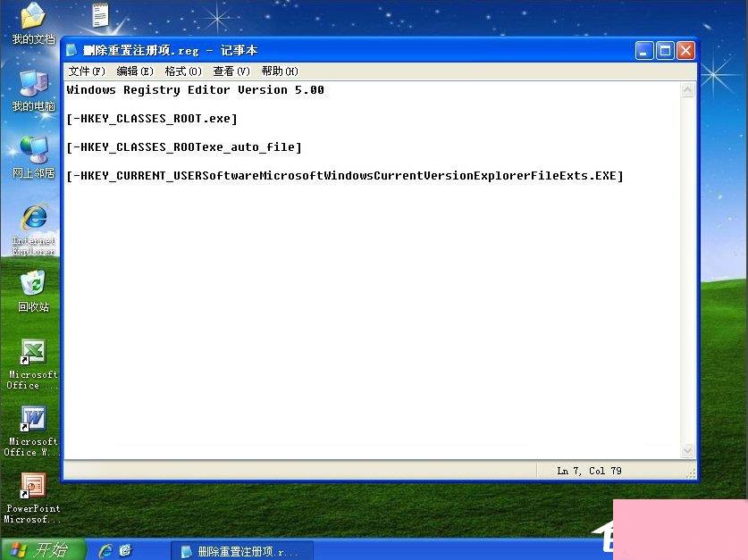The image size is (748, 560).
Task: Click the HKEY_CURRENT_USER registry line
Action: [345, 175]
